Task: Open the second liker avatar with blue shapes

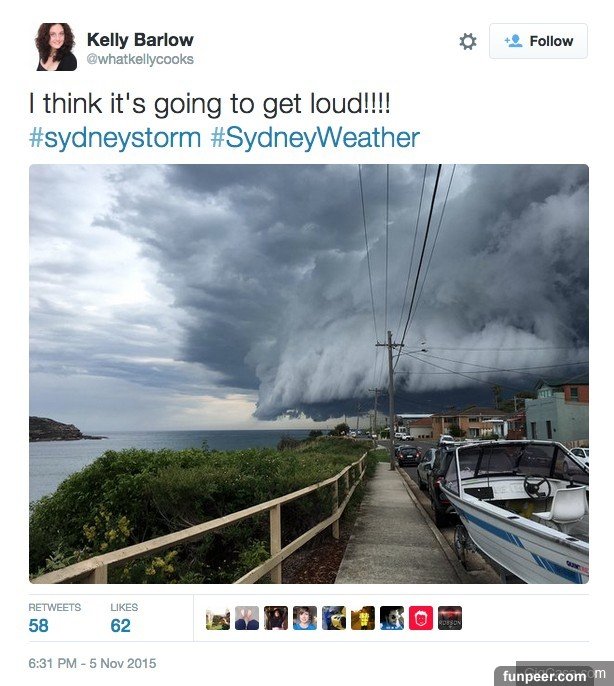Action: (x=247, y=618)
